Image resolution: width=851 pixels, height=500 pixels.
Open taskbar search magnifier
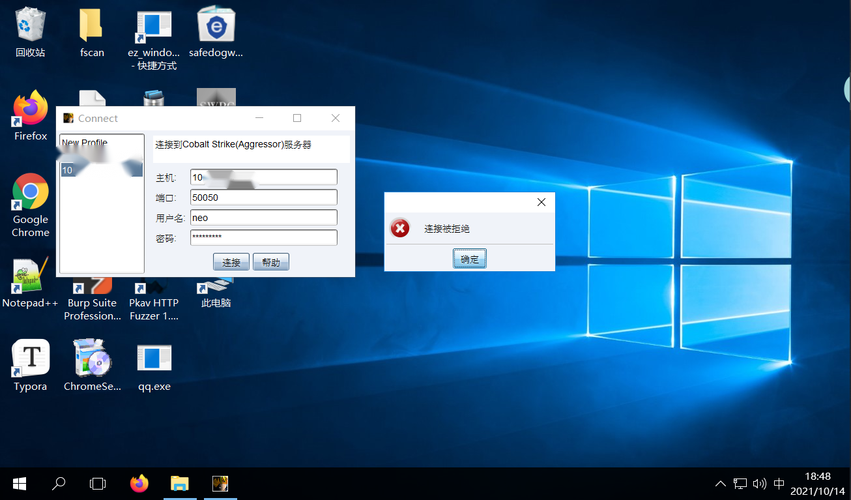click(x=58, y=483)
